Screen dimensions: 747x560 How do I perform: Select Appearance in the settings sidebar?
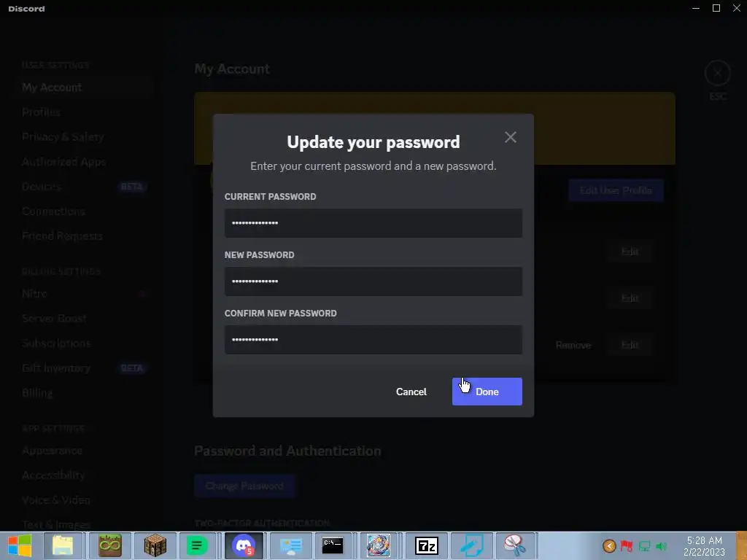tap(82, 451)
